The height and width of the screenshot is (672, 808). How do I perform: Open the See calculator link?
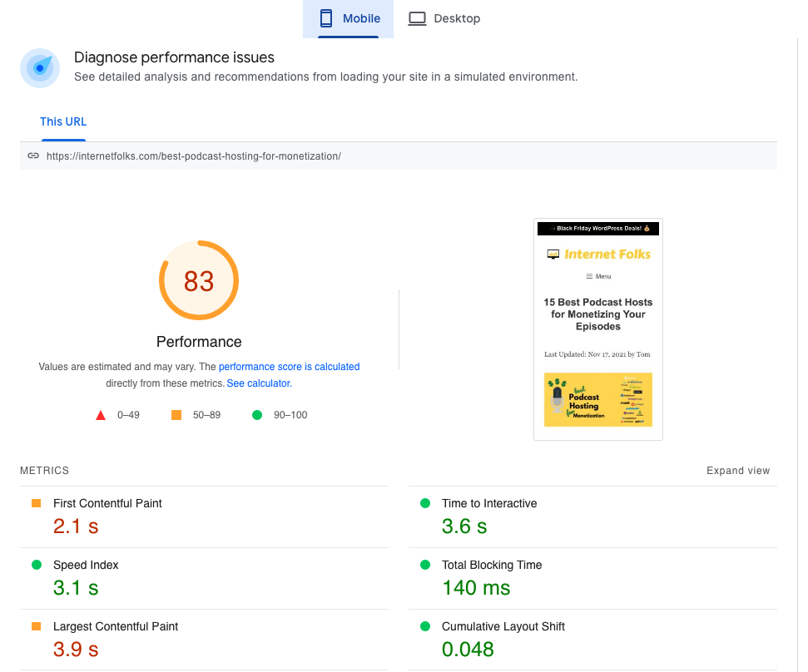coord(259,383)
